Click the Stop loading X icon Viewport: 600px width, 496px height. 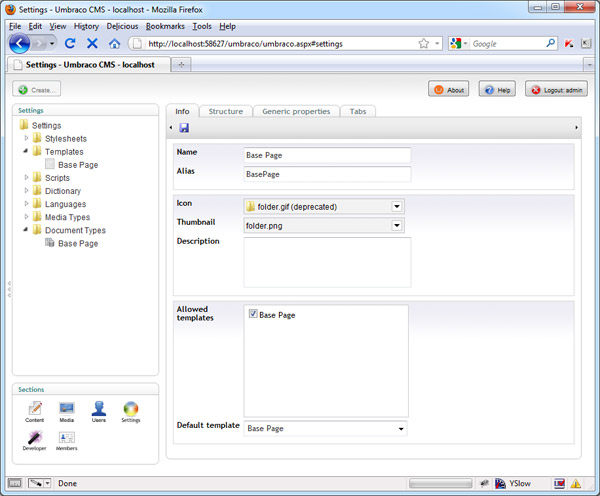(x=92, y=43)
